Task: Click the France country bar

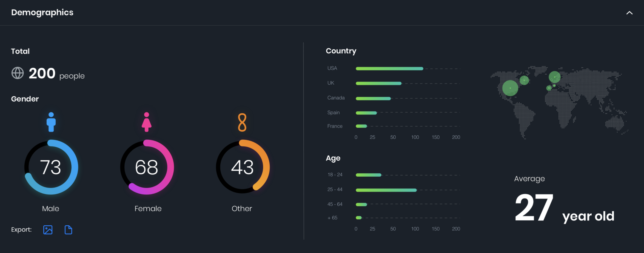Action: pyautogui.click(x=361, y=126)
